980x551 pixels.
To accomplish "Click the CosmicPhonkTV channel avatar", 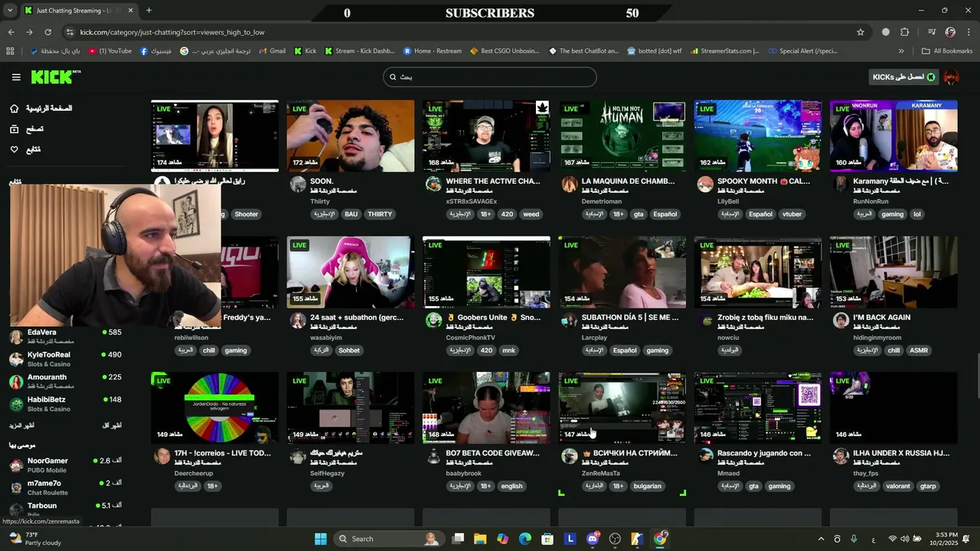I will tap(433, 321).
